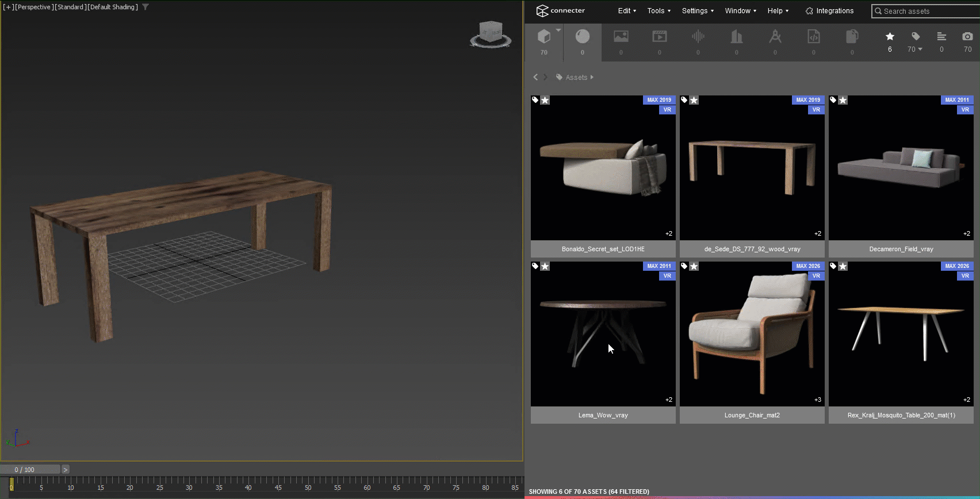The height and width of the screenshot is (499, 980).
Task: Click MAX 2019 badge on Bonaldo_Secret_set
Action: (659, 99)
